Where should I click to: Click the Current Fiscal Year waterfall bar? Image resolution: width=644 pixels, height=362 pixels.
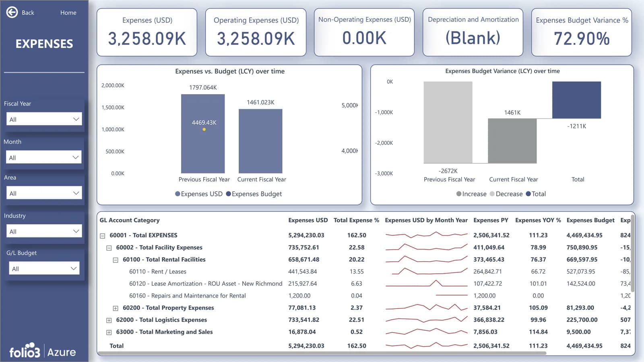(x=512, y=141)
